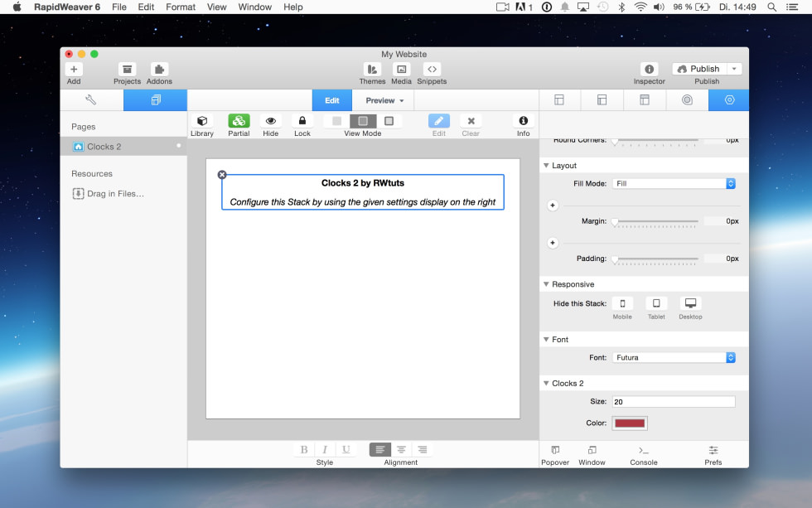Select the Clocks 2 page

point(123,147)
